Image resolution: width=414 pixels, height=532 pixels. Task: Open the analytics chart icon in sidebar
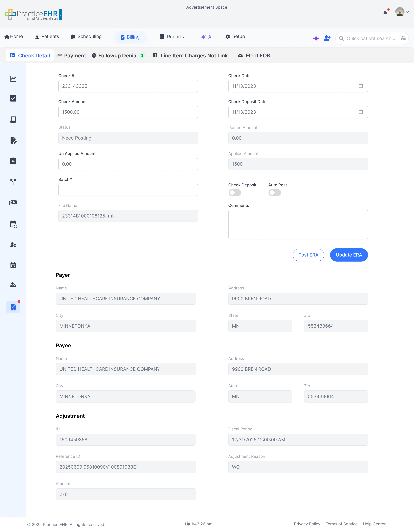[13, 78]
